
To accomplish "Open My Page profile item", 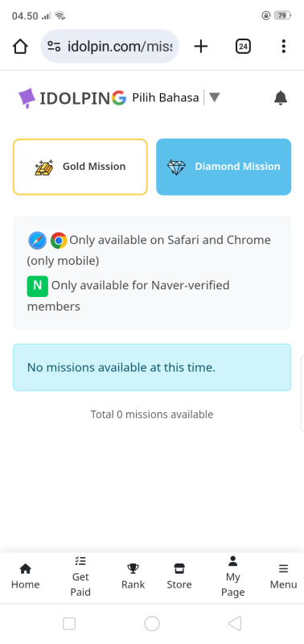I will [232, 576].
